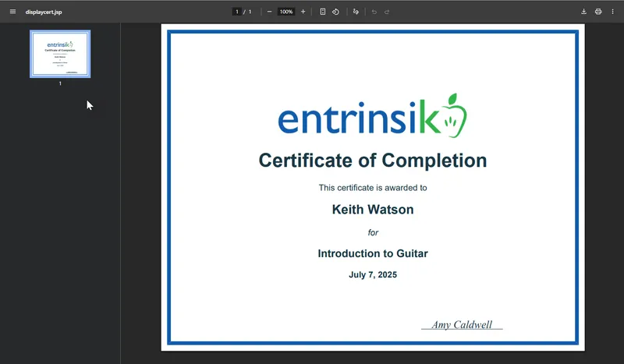Edit the current page number field
The width and height of the screenshot is (624, 364).
(237, 12)
